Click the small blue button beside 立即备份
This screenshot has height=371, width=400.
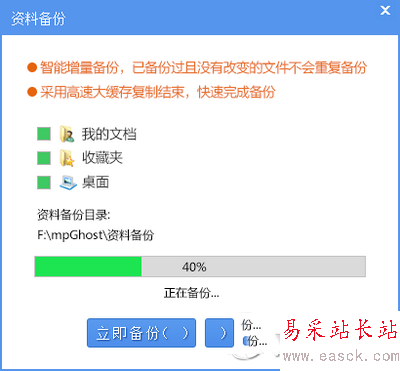coord(219,333)
